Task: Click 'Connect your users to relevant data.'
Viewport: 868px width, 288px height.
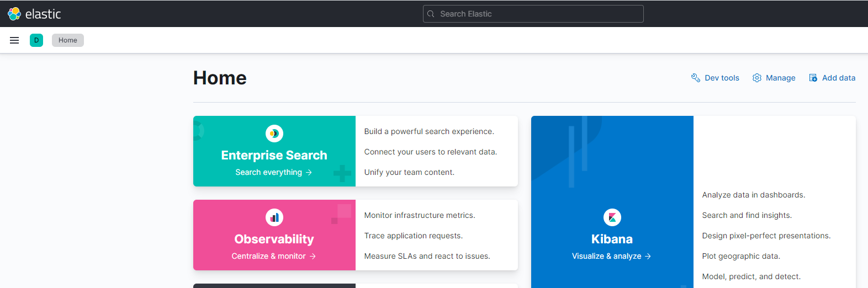Action: [431, 152]
